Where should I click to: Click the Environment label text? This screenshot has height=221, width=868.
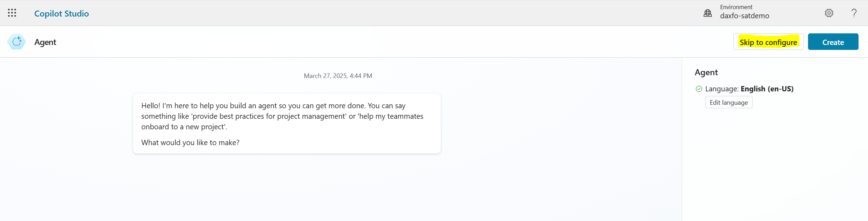coord(736,7)
